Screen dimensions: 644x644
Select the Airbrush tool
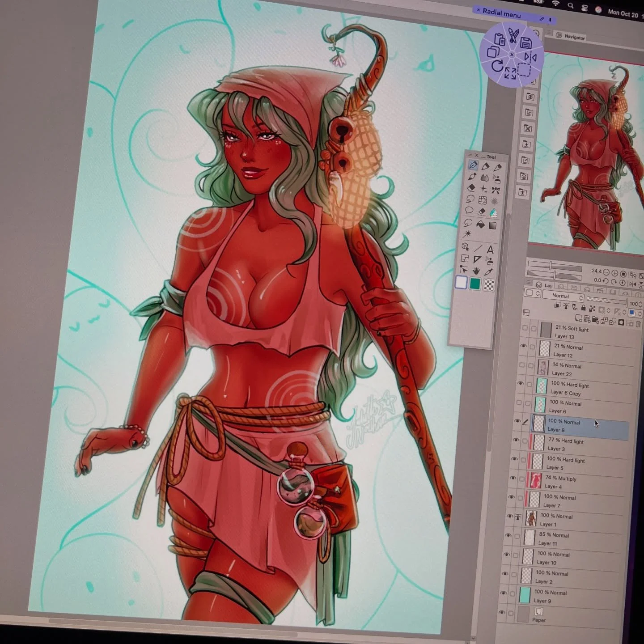click(x=496, y=179)
